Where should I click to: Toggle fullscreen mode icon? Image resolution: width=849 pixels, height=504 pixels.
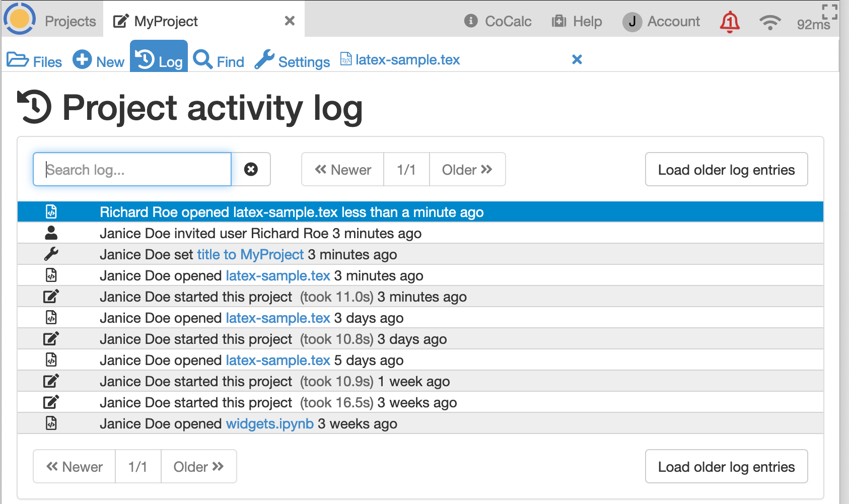[x=829, y=12]
